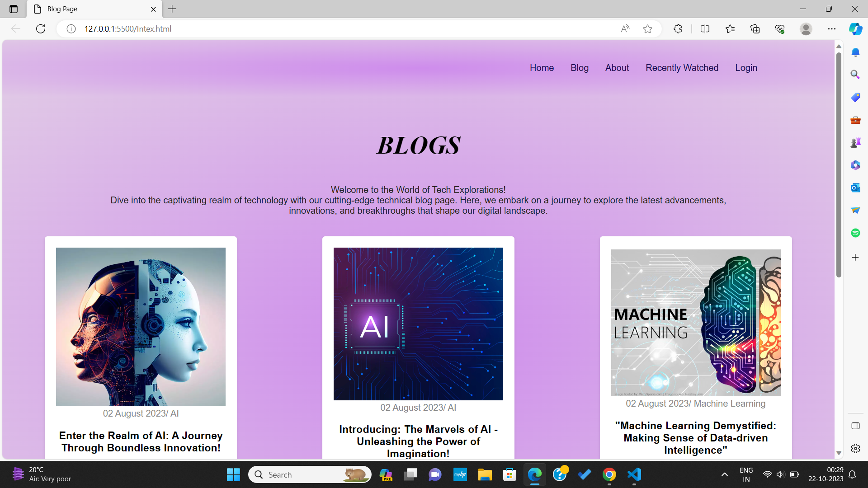Open Settings and more three-dots menu

click(831, 29)
